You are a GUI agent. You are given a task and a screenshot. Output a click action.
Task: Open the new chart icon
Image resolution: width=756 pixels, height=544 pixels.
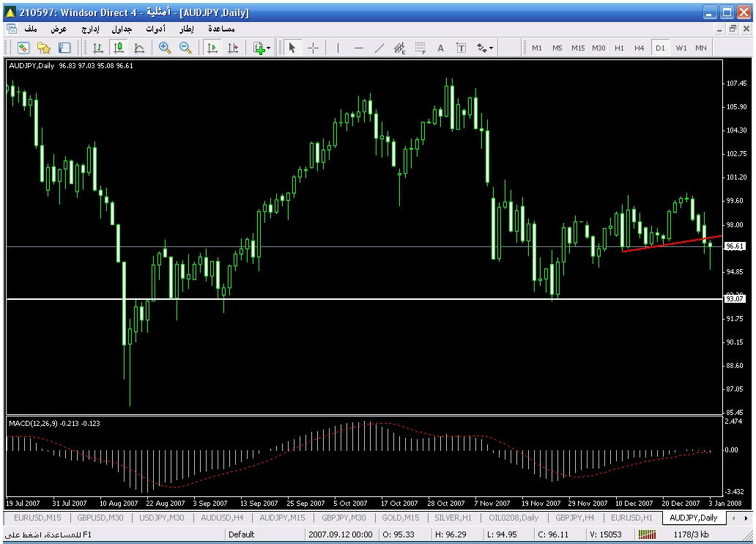click(x=23, y=48)
